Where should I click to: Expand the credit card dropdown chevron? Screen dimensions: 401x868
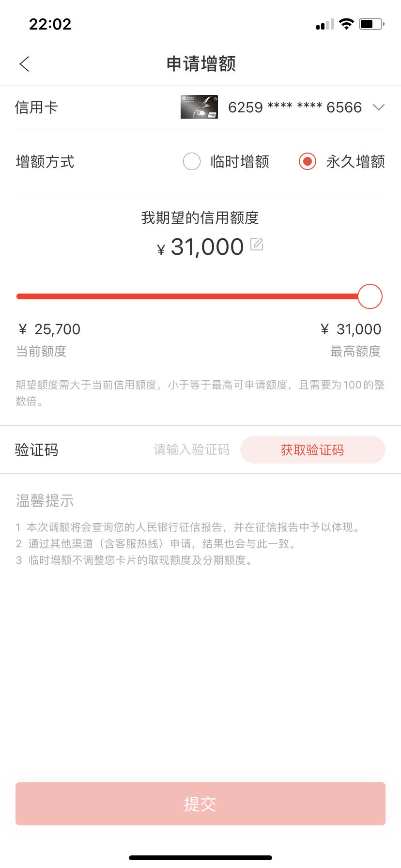point(379,107)
